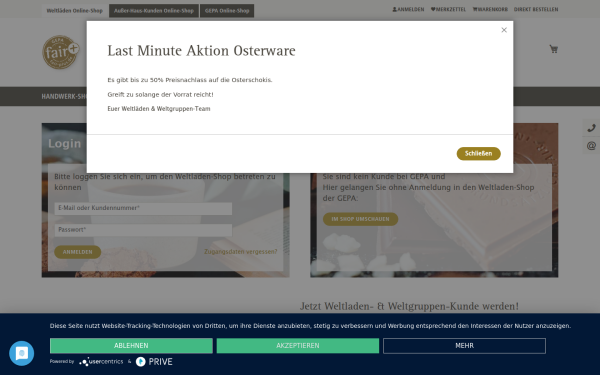Open Direkt Bestellen link
This screenshot has height=375, width=600.
coord(536,9)
